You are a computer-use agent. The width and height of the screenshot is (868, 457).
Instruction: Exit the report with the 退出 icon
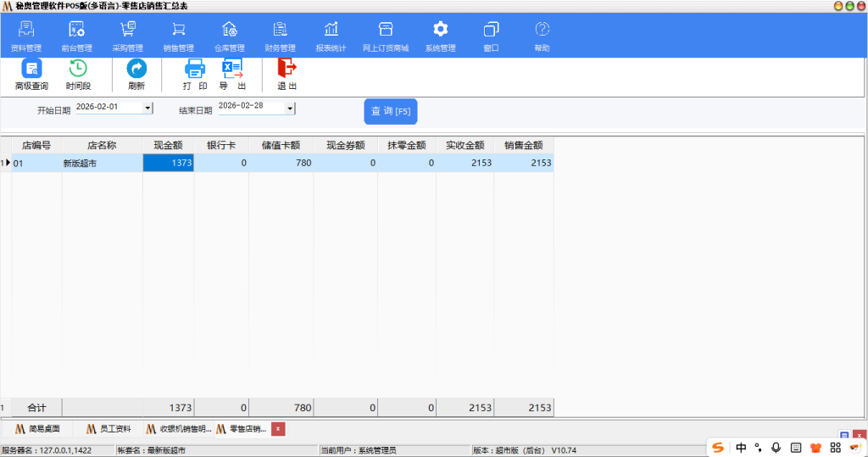tap(287, 75)
